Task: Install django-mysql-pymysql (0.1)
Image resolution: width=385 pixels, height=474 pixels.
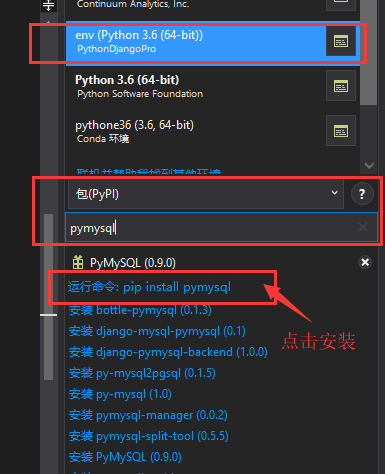Action: (x=157, y=331)
